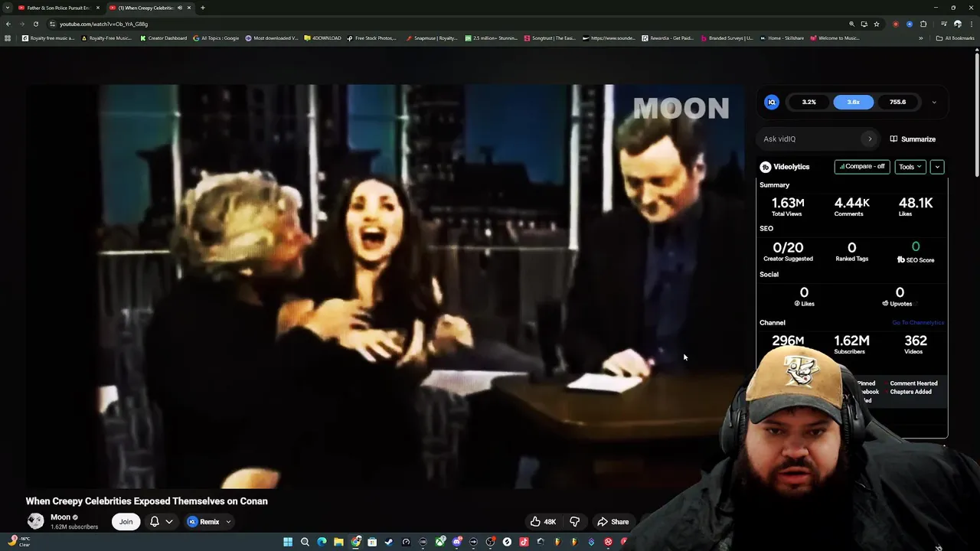Open the All Topics : Google bookmark
Viewport: 980px width, 551px height.
coord(216,38)
